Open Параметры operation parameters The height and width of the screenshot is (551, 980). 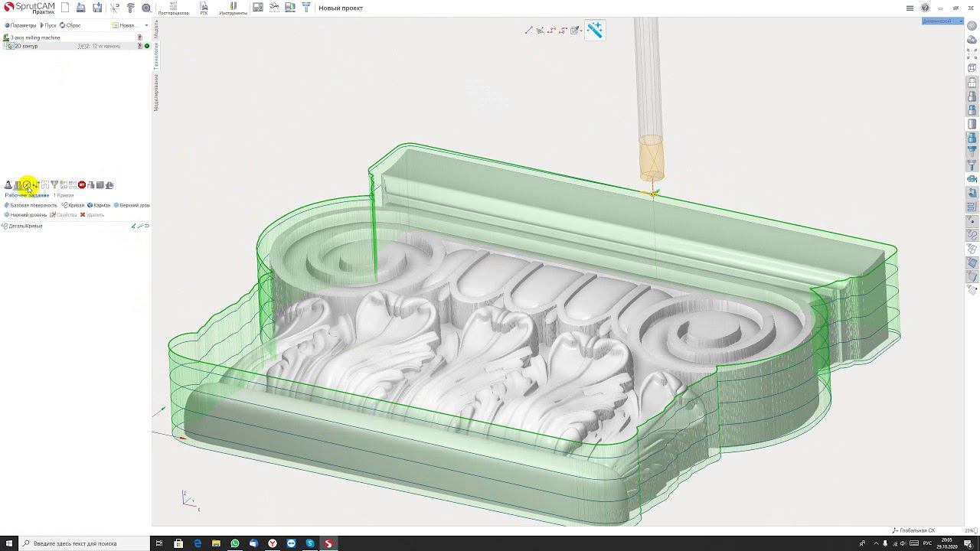click(21, 25)
